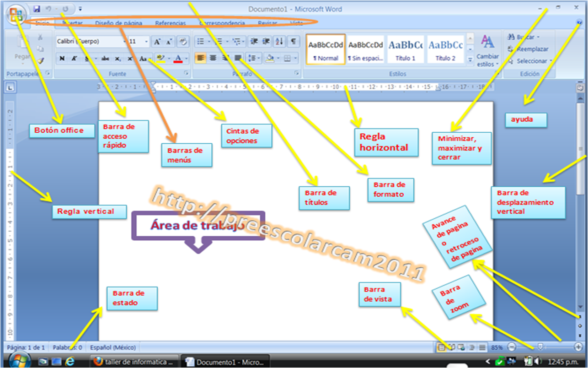Undo the last action

point(48,9)
